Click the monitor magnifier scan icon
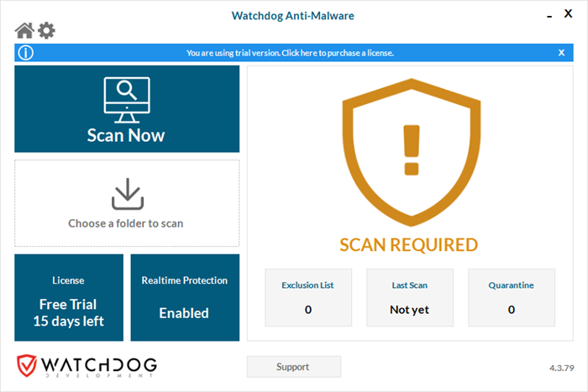The image size is (588, 392). [x=127, y=100]
